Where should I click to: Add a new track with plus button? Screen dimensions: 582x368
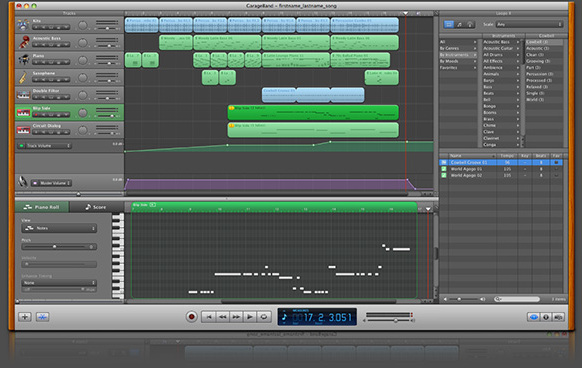click(25, 317)
